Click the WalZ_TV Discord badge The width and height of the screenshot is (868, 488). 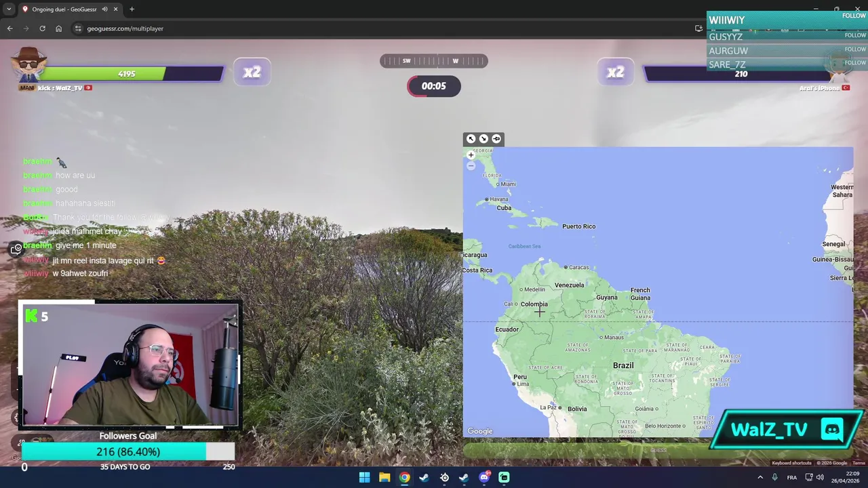click(x=786, y=430)
